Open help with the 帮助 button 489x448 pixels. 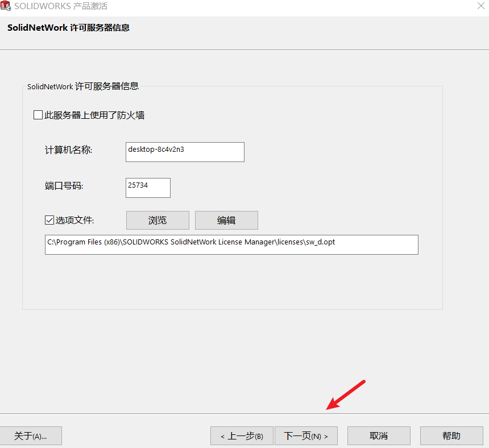pos(451,435)
